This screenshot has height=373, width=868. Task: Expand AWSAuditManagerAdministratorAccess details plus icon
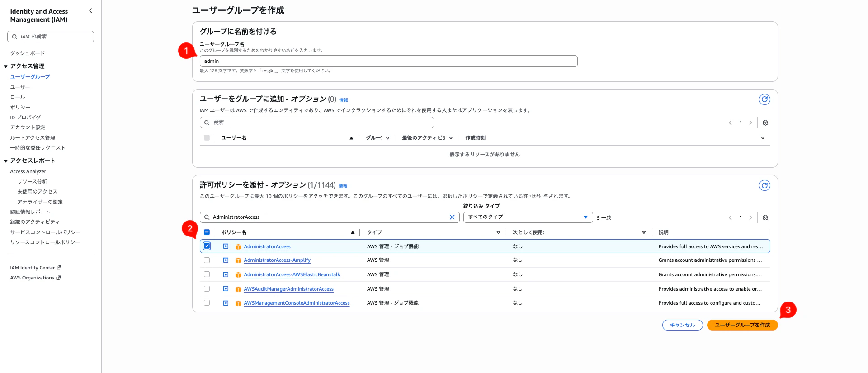(226, 289)
